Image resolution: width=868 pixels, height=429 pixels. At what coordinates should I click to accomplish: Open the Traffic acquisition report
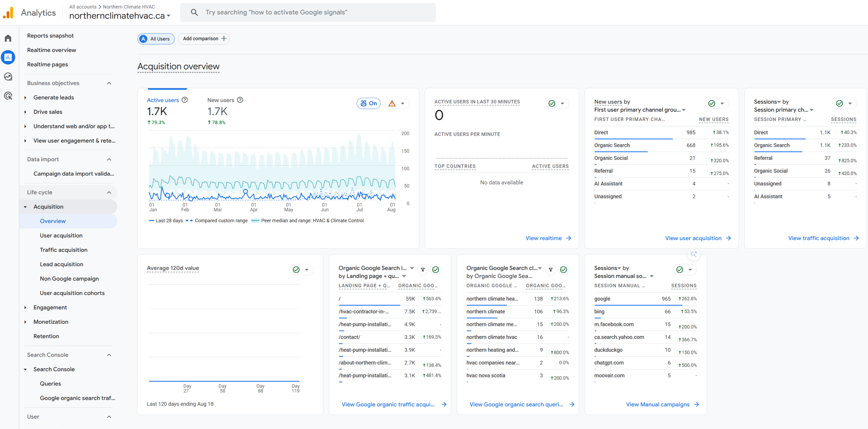[64, 250]
